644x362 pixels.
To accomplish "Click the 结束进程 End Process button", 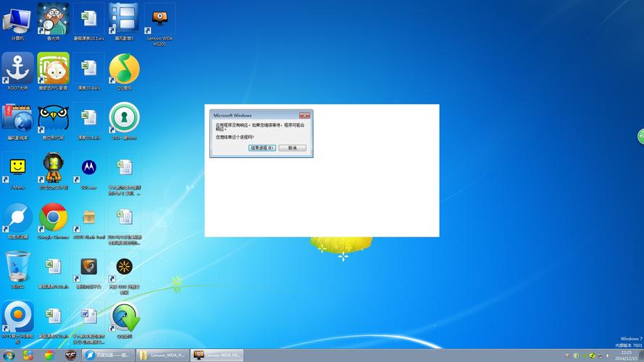I will [x=262, y=148].
